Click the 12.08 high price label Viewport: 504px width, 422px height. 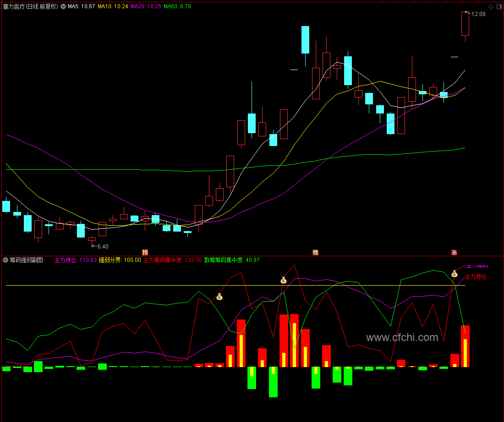coord(478,14)
